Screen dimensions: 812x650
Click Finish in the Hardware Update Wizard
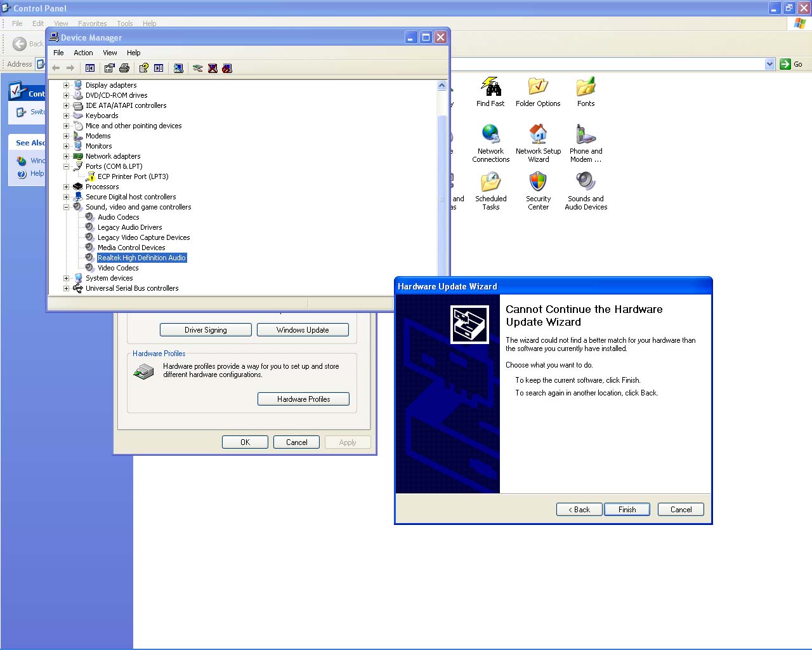627,510
